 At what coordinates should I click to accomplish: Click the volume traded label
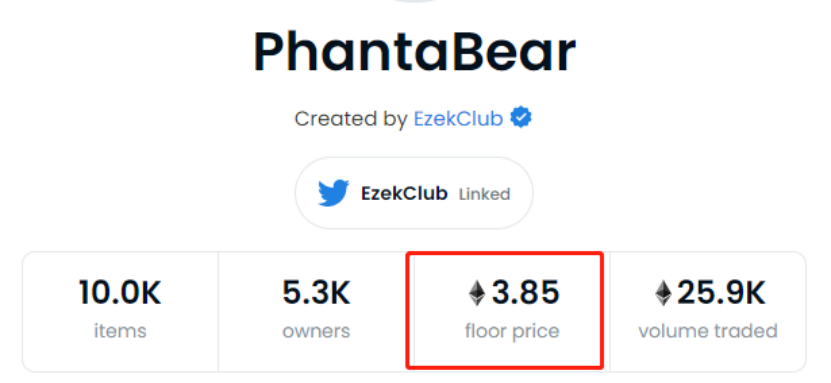pos(708,332)
